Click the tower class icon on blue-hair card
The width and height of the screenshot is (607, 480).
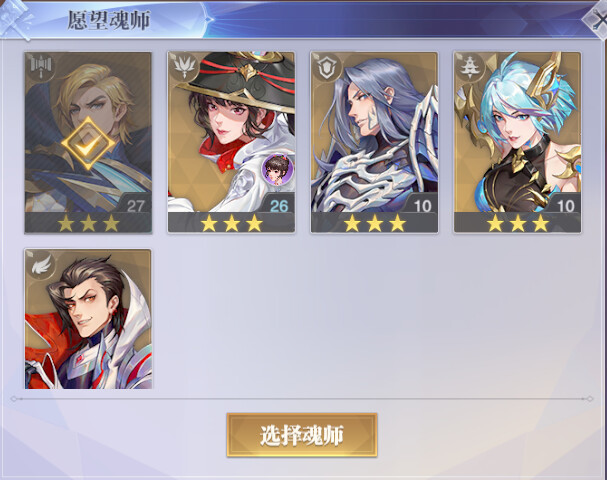click(x=470, y=66)
